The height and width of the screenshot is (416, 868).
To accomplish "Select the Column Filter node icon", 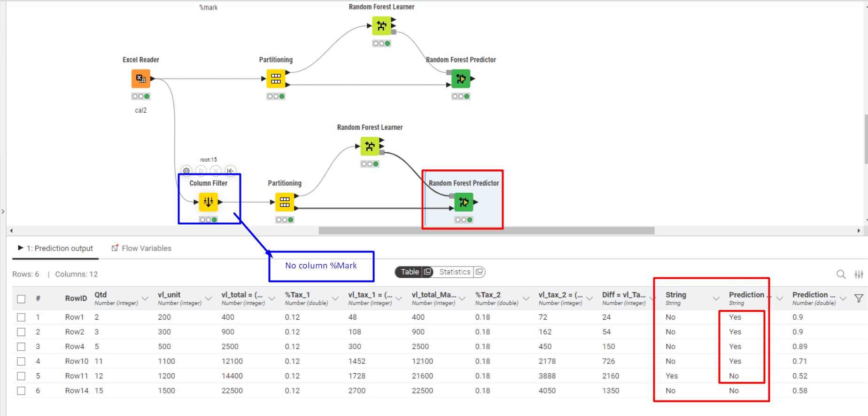I will [x=208, y=202].
